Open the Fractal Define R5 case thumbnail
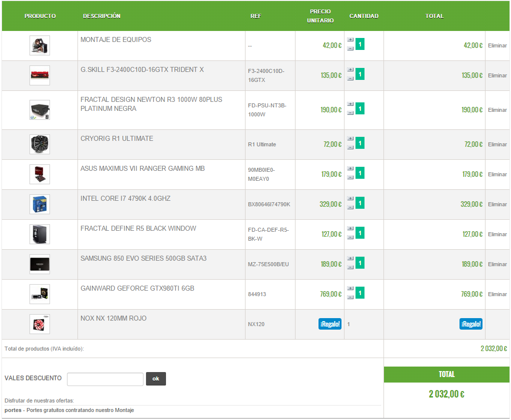Image resolution: width=511 pixels, height=420 pixels. (x=40, y=234)
